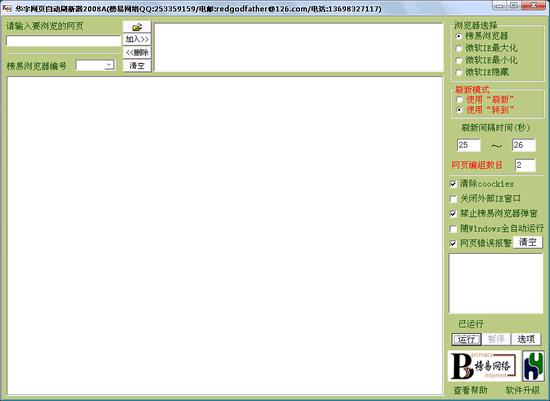Uncheck the 清除coockies checkbox

pyautogui.click(x=453, y=184)
